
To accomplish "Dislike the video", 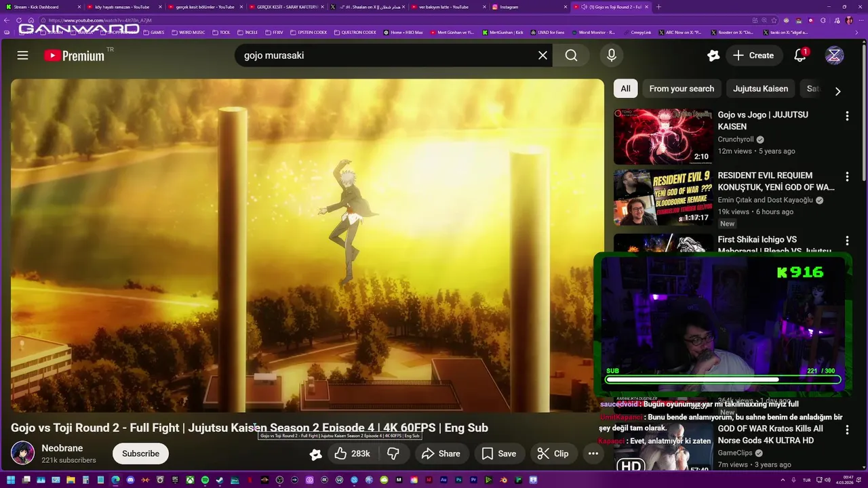I will point(393,453).
